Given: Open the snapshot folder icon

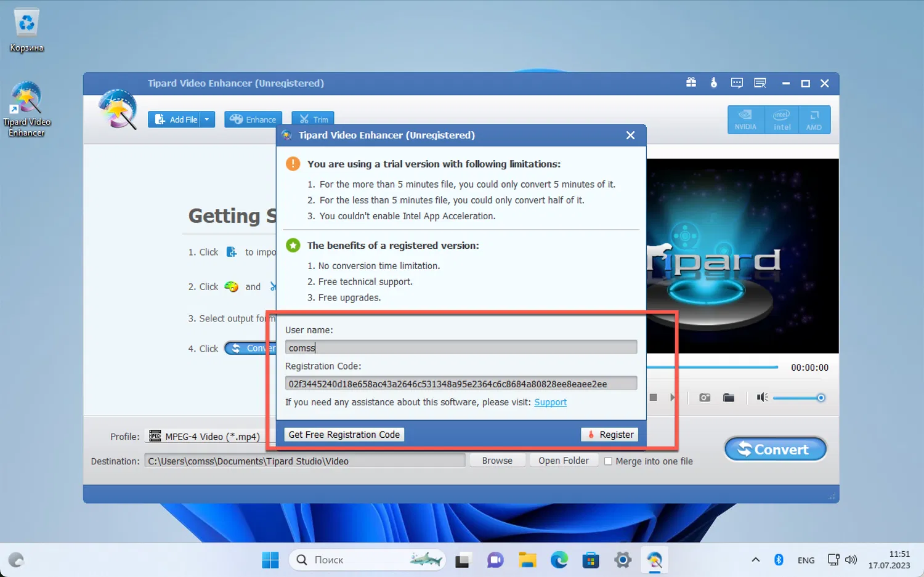Looking at the screenshot, I should pos(729,398).
